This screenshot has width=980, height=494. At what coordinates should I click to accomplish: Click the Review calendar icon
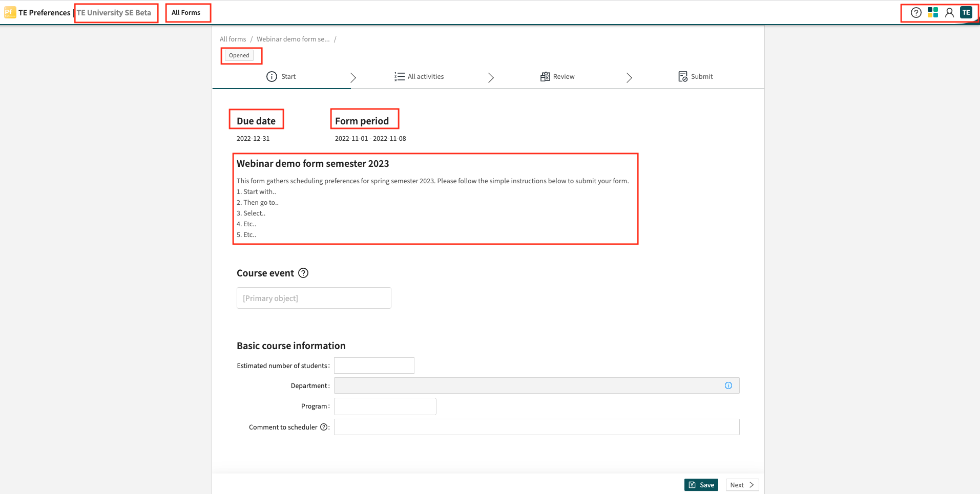pos(545,76)
